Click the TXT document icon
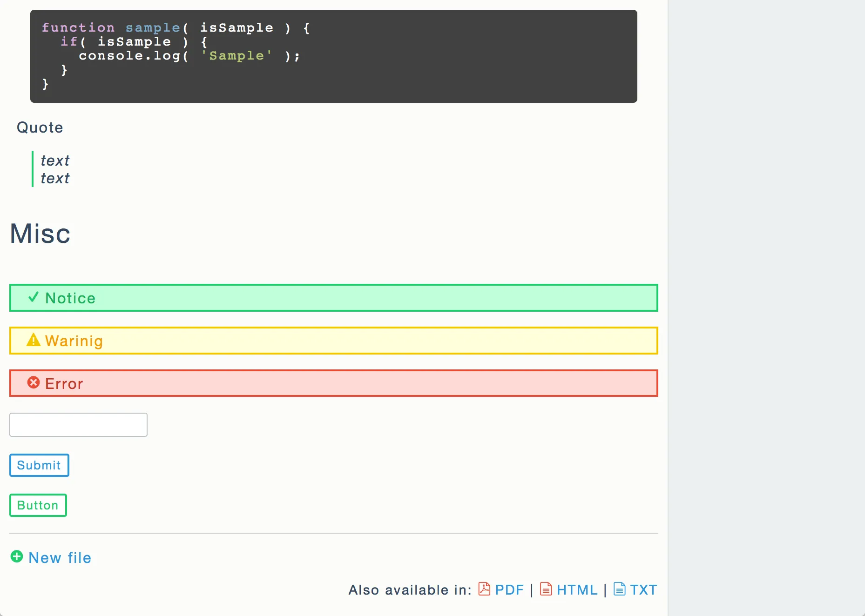This screenshot has width=865, height=616. (619, 589)
